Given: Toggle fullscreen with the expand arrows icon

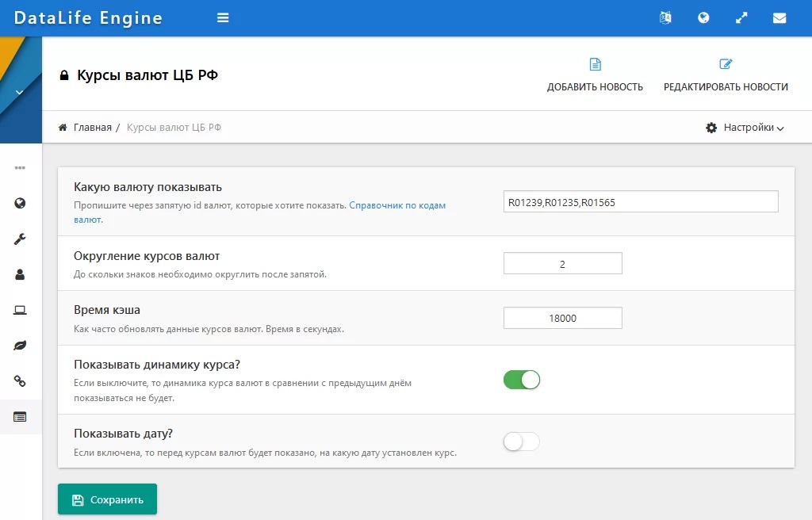Looking at the screenshot, I should click(741, 18).
